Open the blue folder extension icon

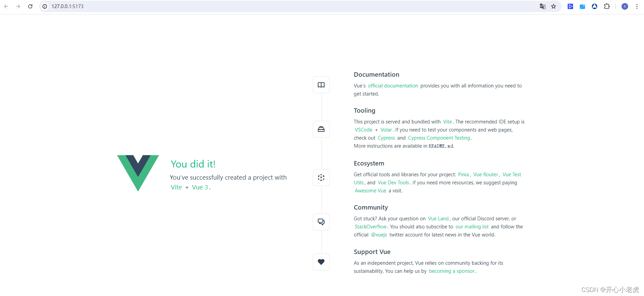(x=582, y=6)
